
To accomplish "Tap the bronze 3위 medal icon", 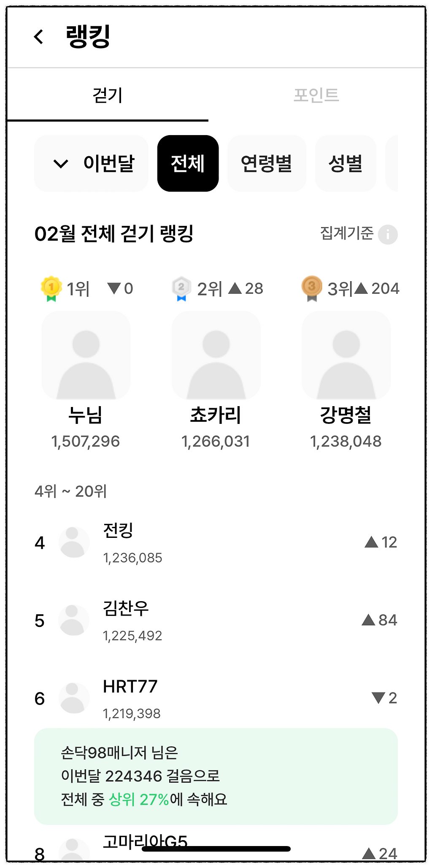I will 312,288.
